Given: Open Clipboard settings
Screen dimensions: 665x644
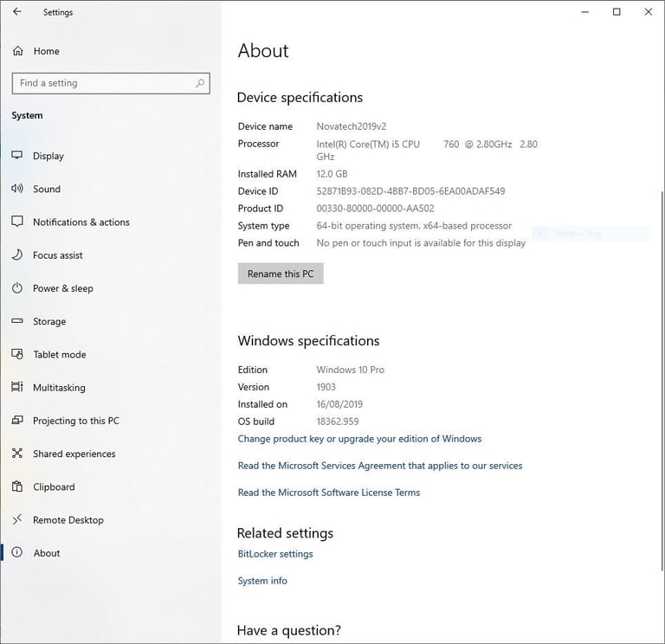Looking at the screenshot, I should 54,486.
